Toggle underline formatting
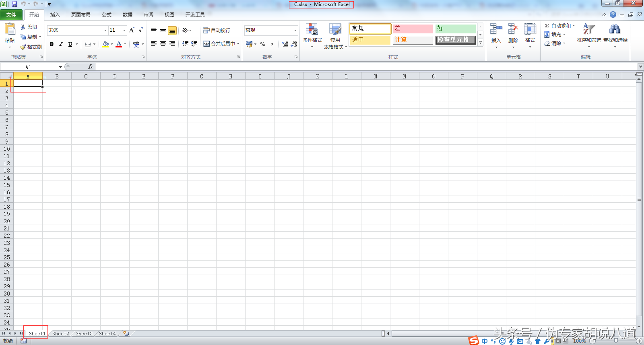The width and height of the screenshot is (644, 345). tap(70, 44)
